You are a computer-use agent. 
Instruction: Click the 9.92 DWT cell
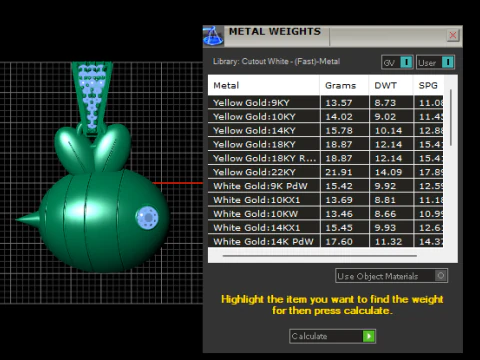coord(391,186)
